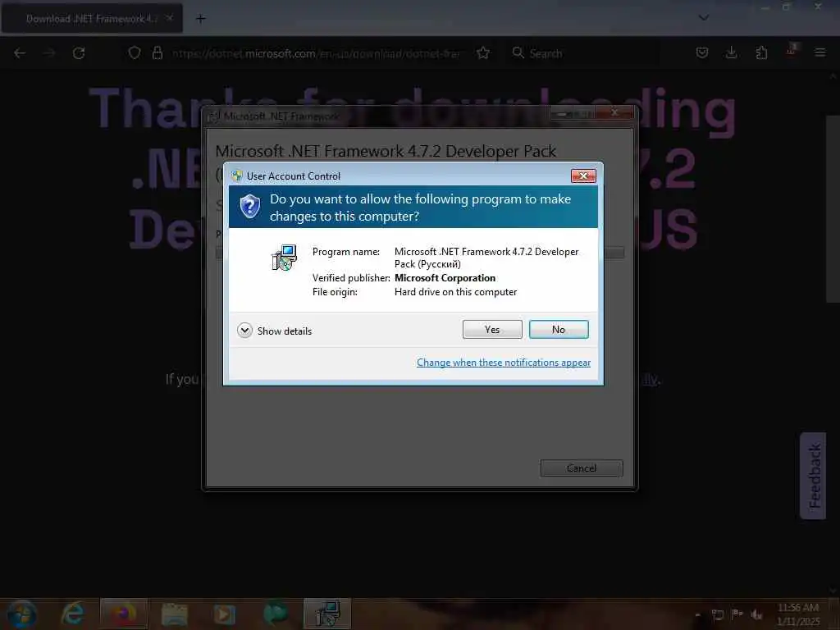The image size is (840, 630).
Task: Reload the page in Firefox
Action: (79, 53)
